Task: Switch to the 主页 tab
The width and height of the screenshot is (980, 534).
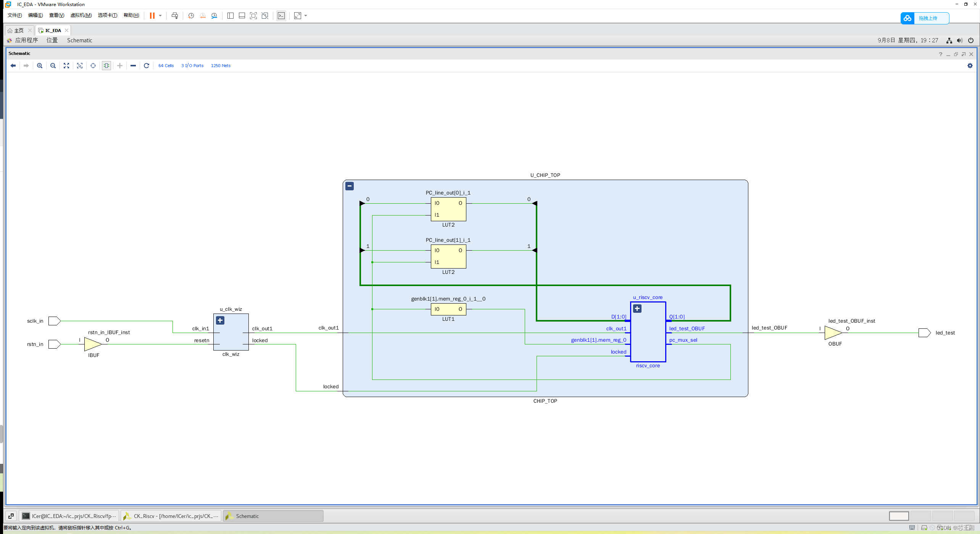Action: 19,31
